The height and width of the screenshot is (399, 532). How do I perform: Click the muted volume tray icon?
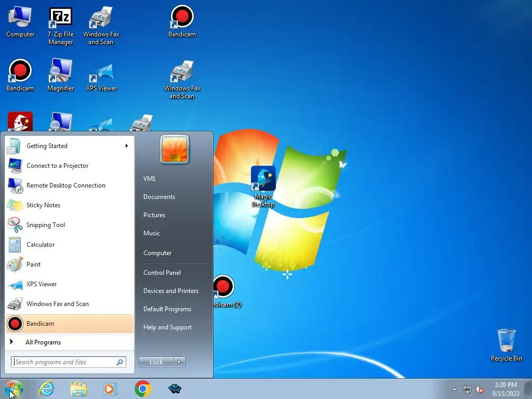coord(480,390)
